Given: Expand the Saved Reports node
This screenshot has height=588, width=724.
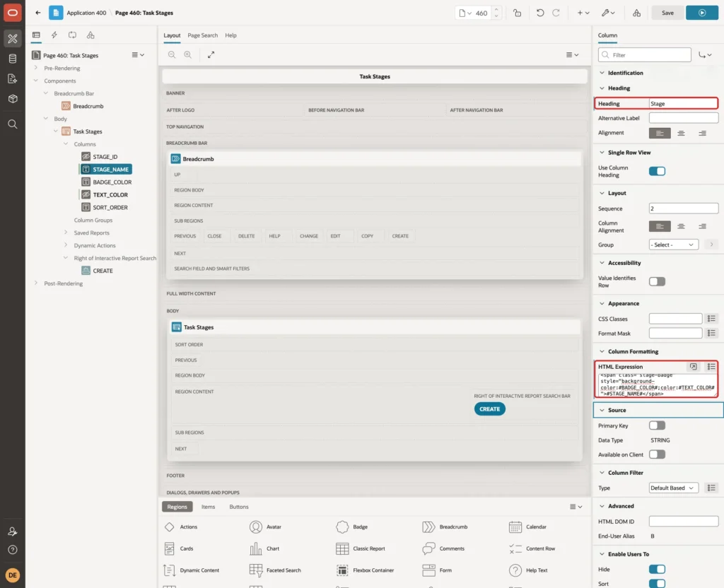Looking at the screenshot, I should coord(65,233).
